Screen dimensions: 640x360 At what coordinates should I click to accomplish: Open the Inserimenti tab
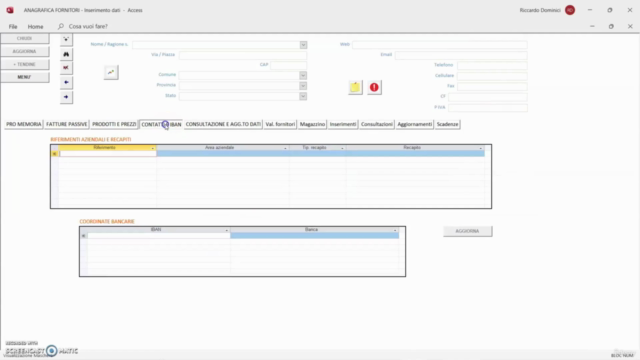coord(343,124)
